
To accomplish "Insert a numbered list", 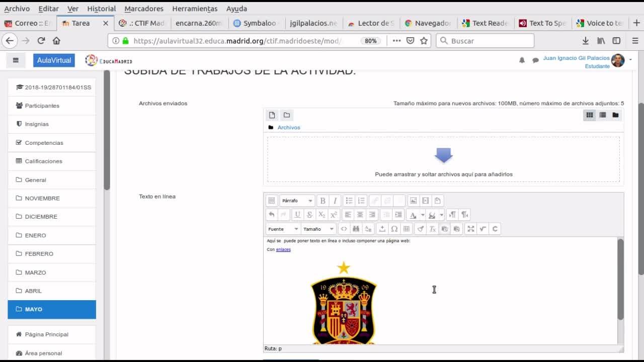I will [x=361, y=201].
